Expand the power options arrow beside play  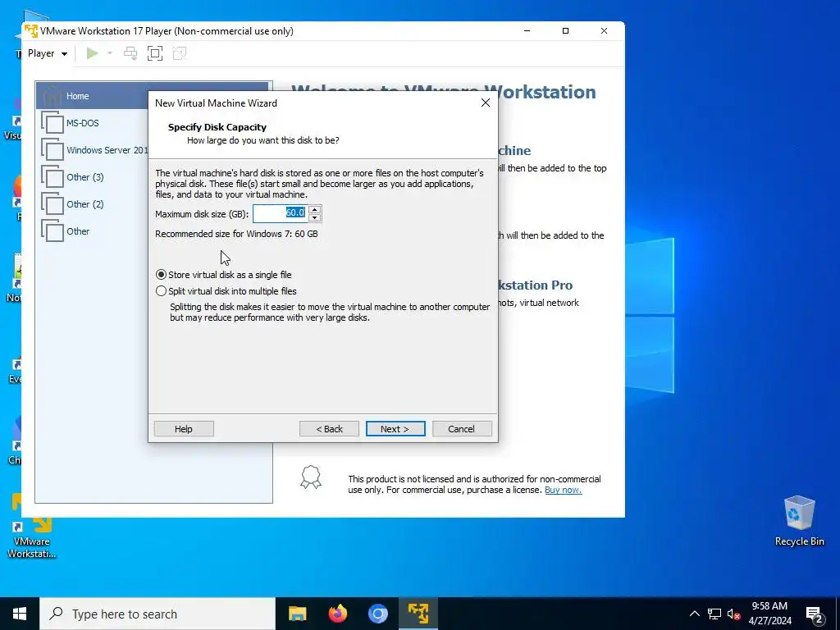[110, 53]
